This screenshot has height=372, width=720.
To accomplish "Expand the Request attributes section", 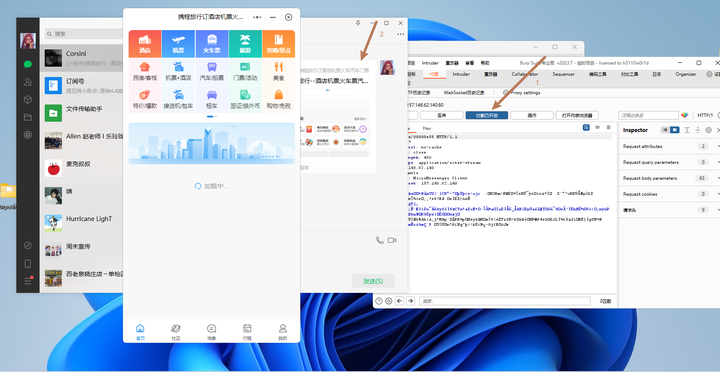I will [669, 146].
